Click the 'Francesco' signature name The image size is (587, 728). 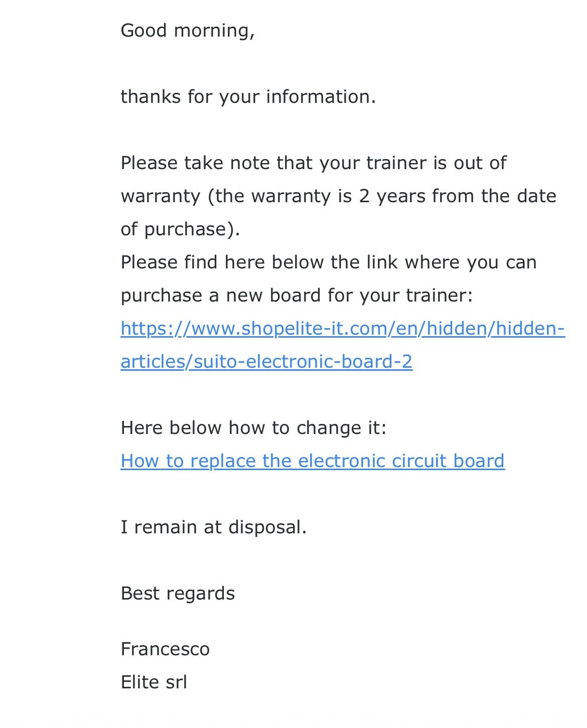pos(165,649)
